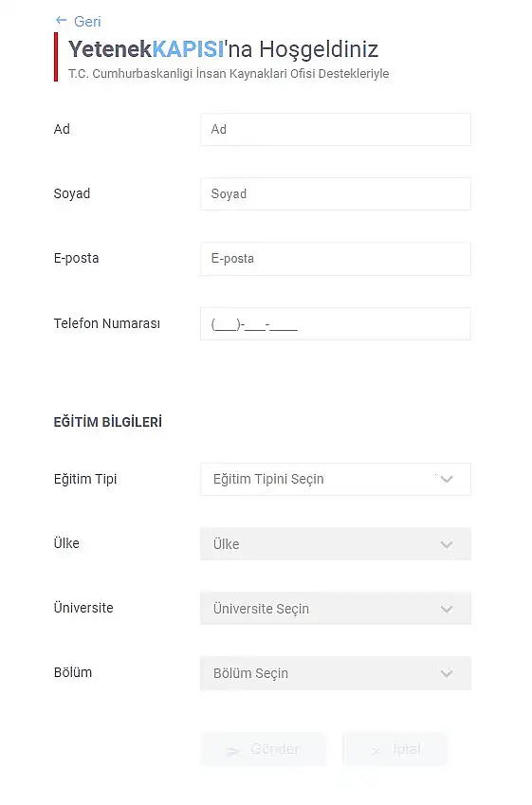Open the Eğitim Tipini Seçin dropdown
This screenshot has height=805, width=532.
point(336,479)
